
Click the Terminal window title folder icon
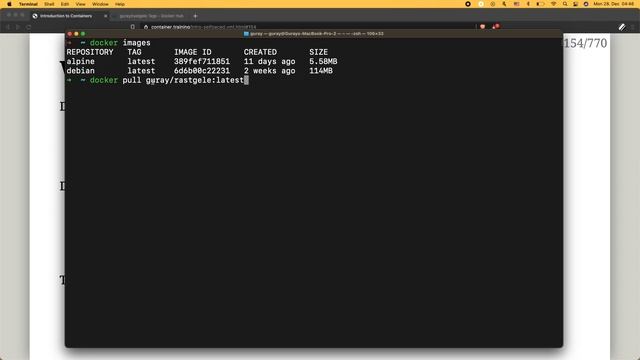coord(246,34)
